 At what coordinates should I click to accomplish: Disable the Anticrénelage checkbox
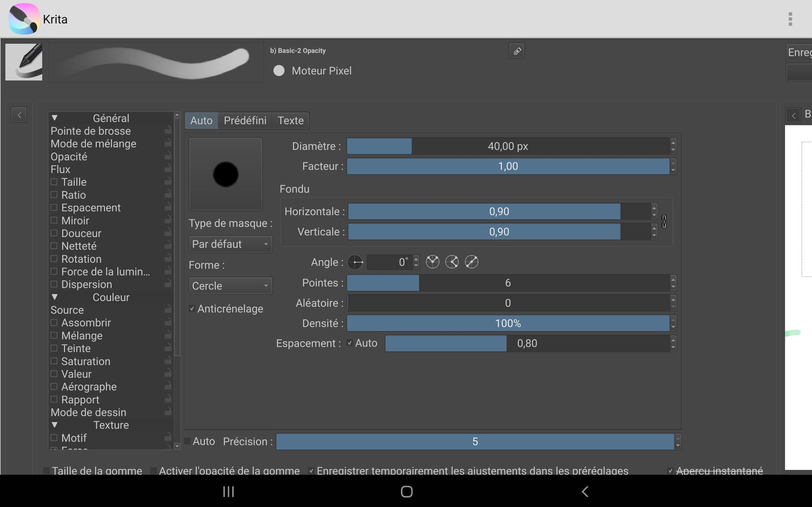192,308
